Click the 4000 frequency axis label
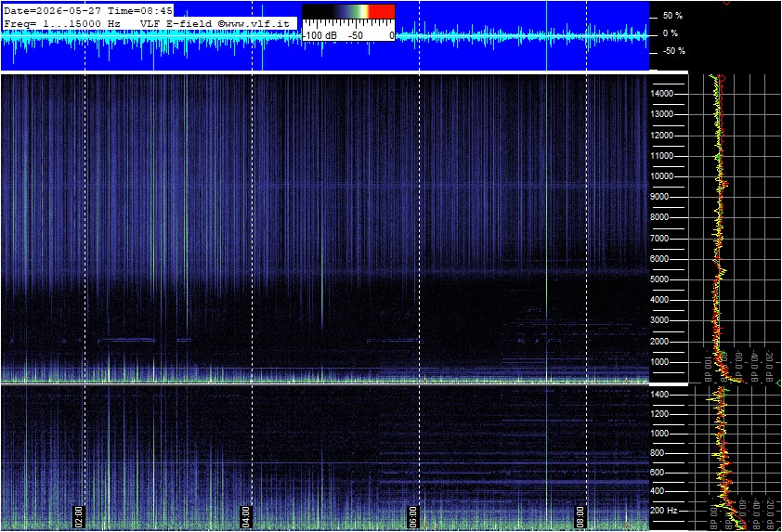The image size is (782, 532). (x=659, y=300)
